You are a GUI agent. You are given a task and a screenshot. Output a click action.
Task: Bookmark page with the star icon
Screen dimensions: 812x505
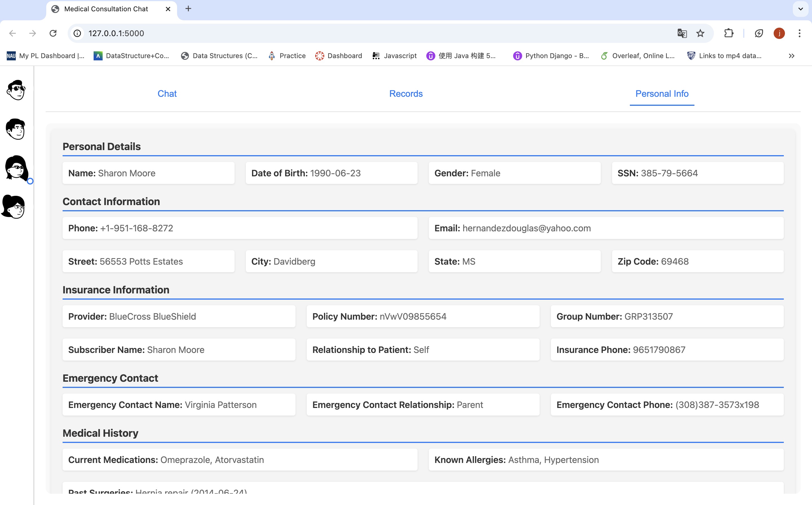point(700,33)
